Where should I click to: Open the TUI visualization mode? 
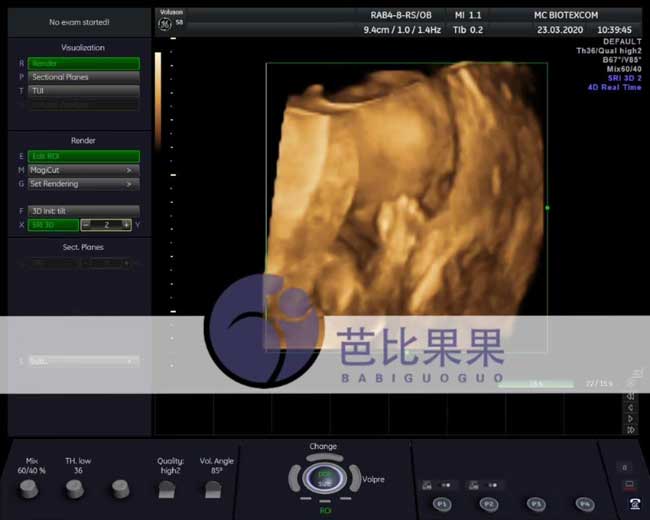pos(83,90)
